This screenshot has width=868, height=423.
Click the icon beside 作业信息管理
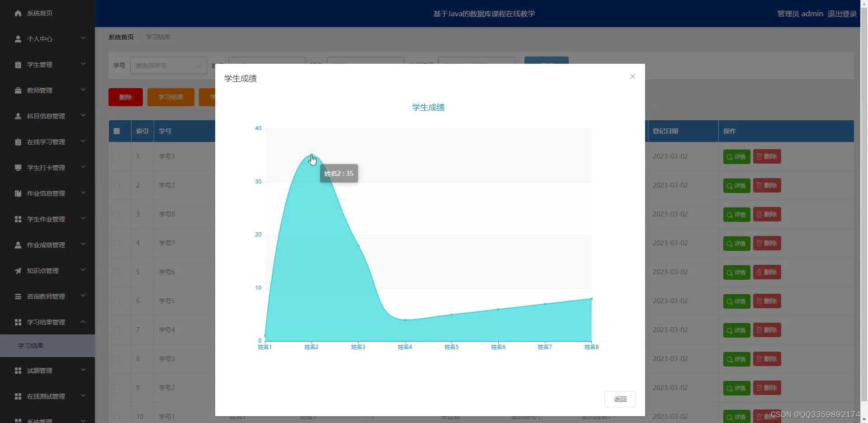coord(18,193)
